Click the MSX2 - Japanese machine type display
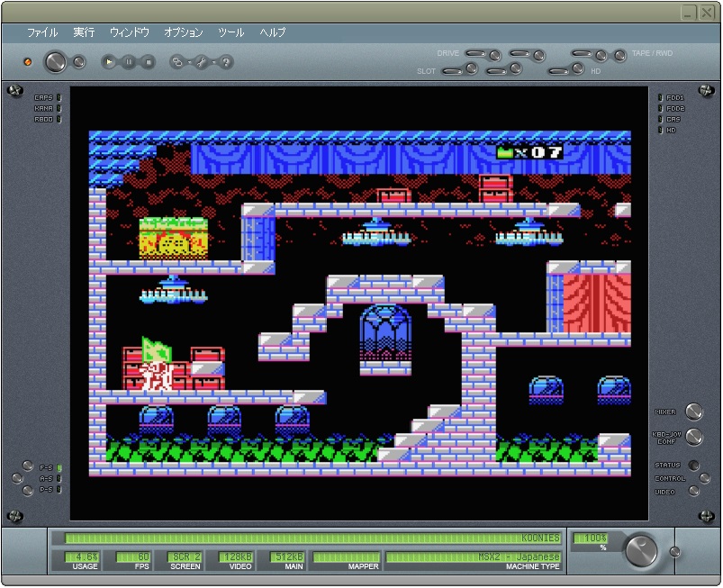 pos(474,557)
